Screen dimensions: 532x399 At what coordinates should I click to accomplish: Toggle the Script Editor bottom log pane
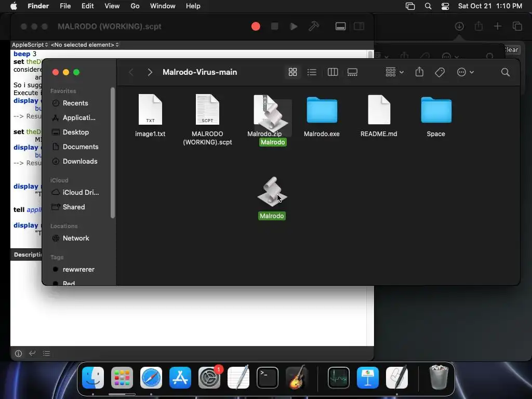click(340, 26)
